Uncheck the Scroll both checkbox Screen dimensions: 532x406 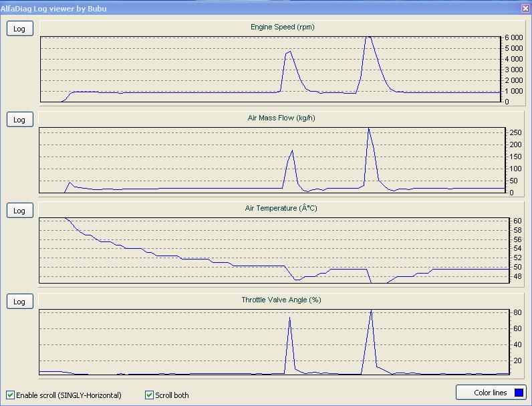pyautogui.click(x=149, y=395)
